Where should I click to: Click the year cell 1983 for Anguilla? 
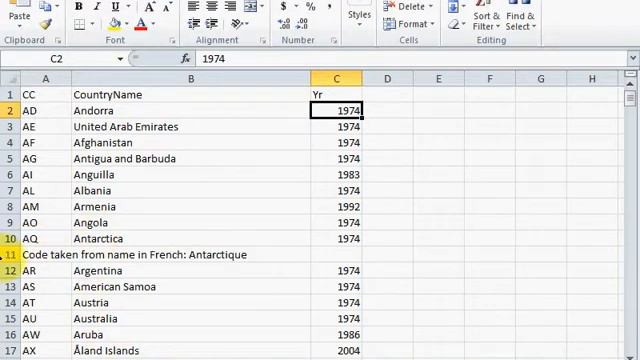336,175
